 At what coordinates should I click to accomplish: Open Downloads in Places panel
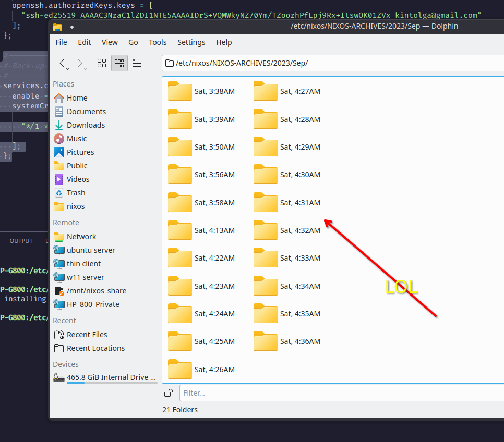click(x=104, y=125)
